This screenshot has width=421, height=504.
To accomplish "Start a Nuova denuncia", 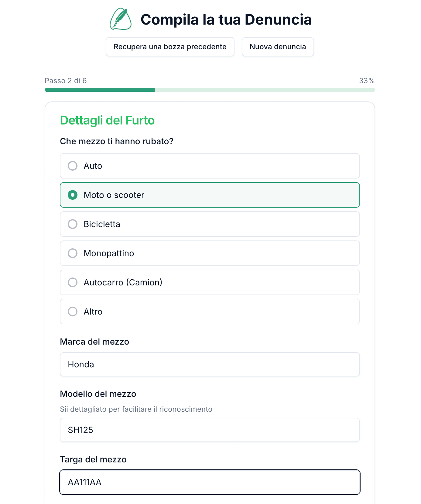I will click(x=278, y=47).
